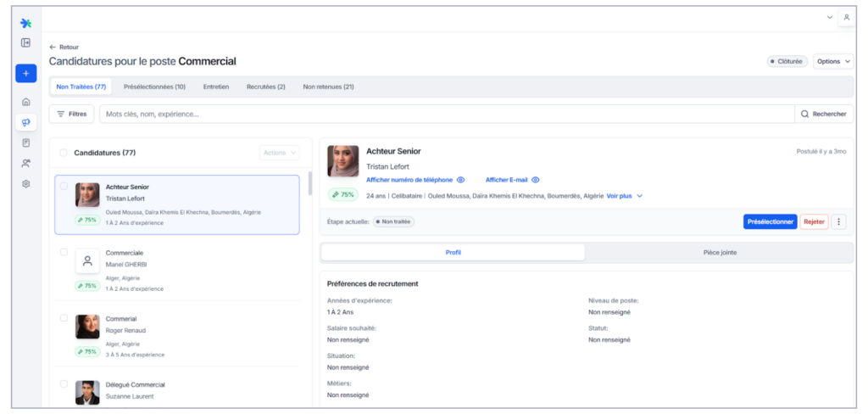Open the Options dropdown
Viewport: 868px width, 414px height.
833,62
